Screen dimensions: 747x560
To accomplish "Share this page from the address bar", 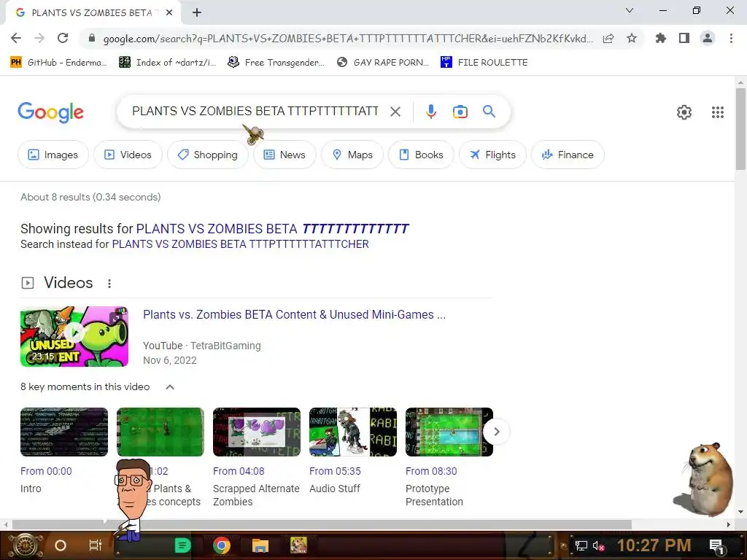I will click(608, 39).
